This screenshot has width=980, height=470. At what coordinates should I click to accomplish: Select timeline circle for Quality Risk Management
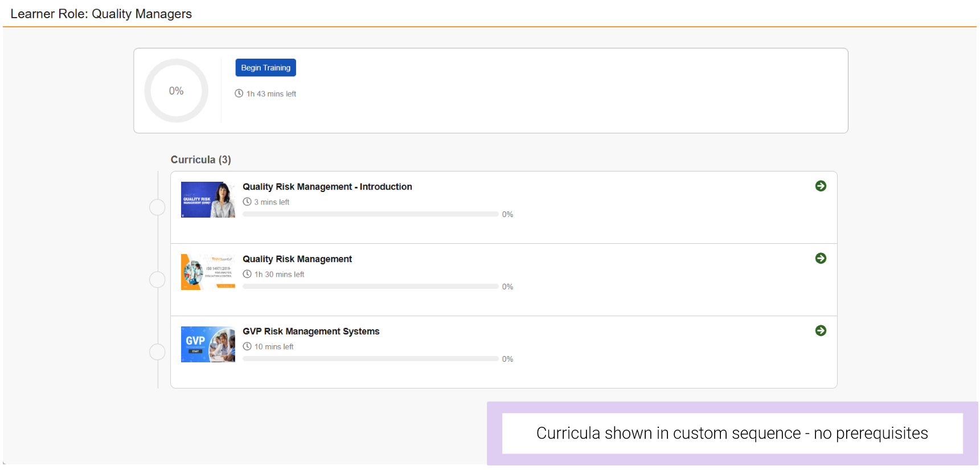point(157,280)
